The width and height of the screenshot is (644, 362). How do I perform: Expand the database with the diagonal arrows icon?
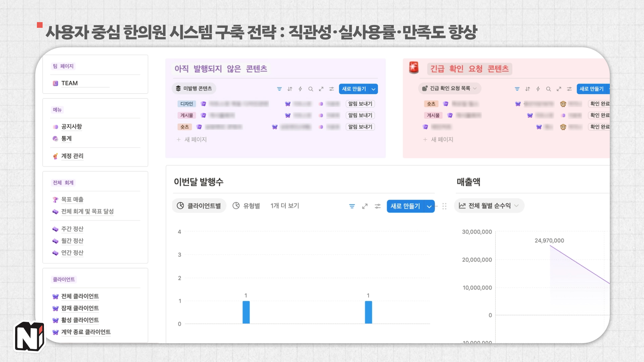click(x=321, y=89)
